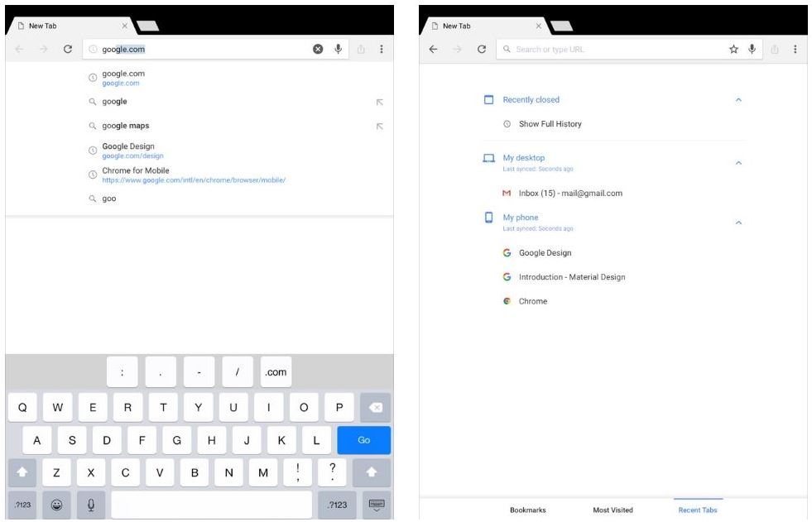Select the 'google maps' search suggestion

click(x=199, y=126)
